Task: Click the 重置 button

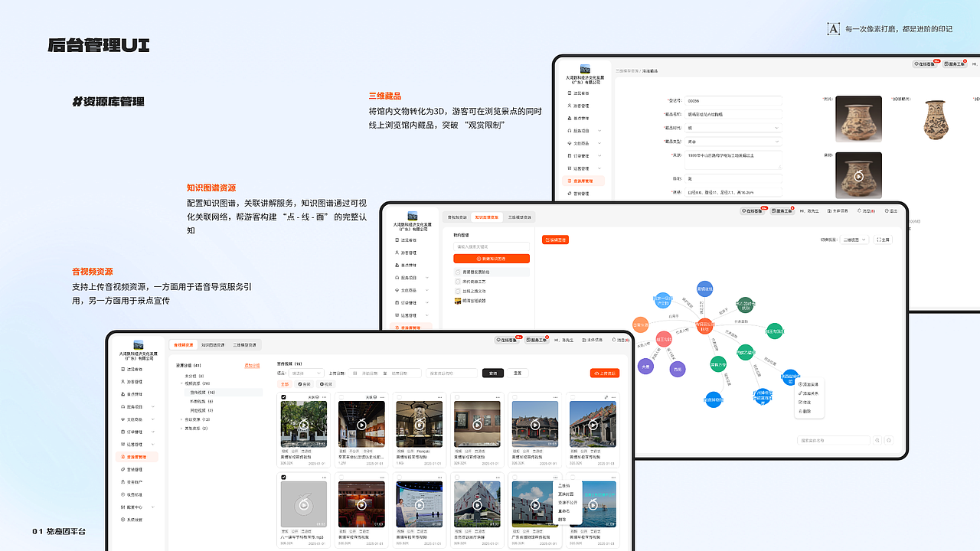Action: tap(518, 373)
